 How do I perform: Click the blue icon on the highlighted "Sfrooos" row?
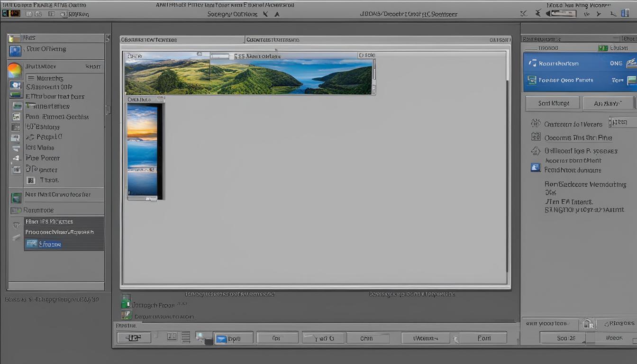click(x=32, y=244)
